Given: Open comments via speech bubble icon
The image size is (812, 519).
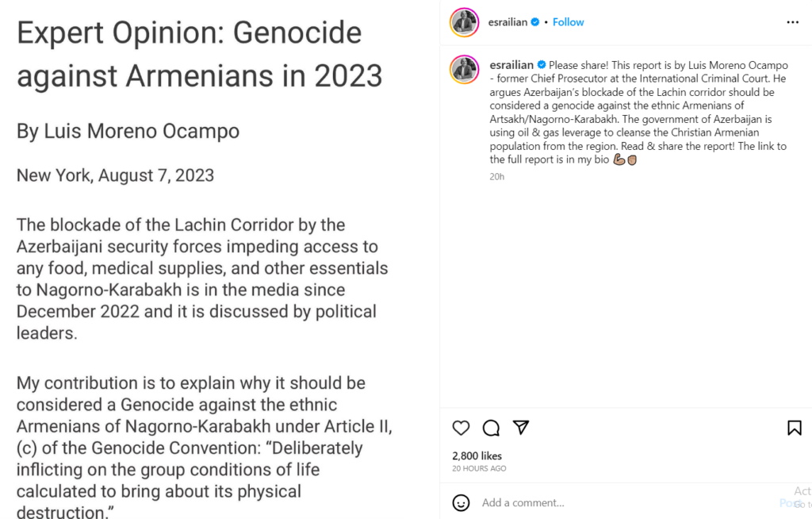Looking at the screenshot, I should [491, 428].
